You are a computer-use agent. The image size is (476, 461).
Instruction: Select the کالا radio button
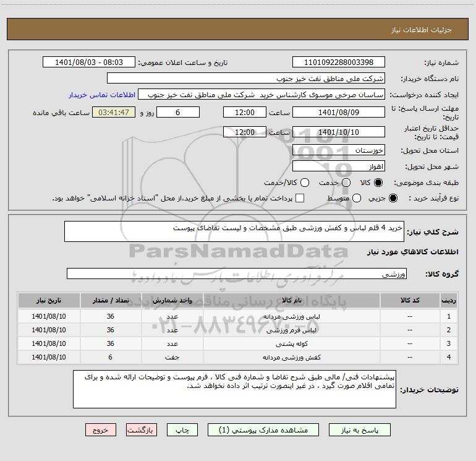point(378,183)
